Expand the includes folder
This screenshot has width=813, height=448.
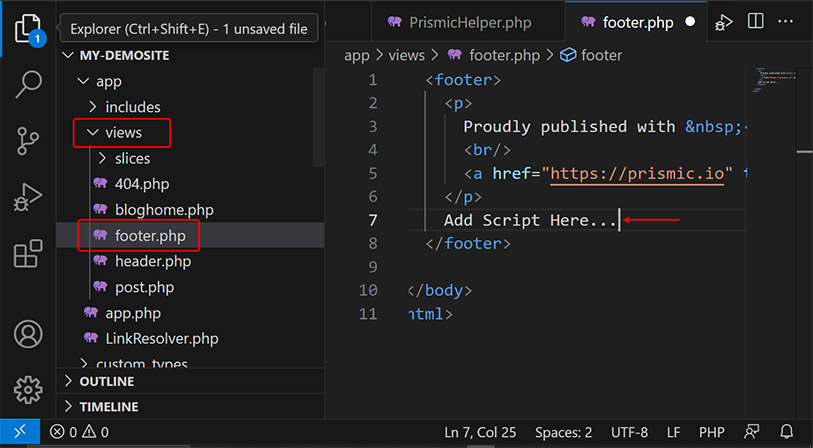click(190, 107)
